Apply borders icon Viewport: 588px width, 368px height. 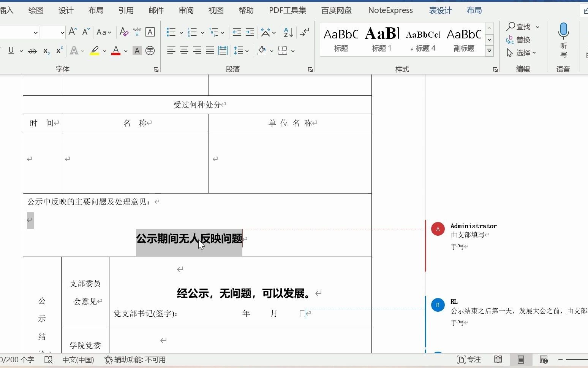(283, 51)
